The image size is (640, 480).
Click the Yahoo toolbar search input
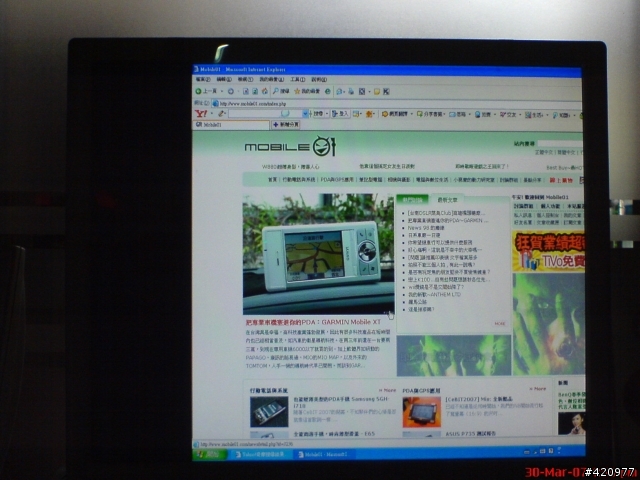[x=264, y=114]
